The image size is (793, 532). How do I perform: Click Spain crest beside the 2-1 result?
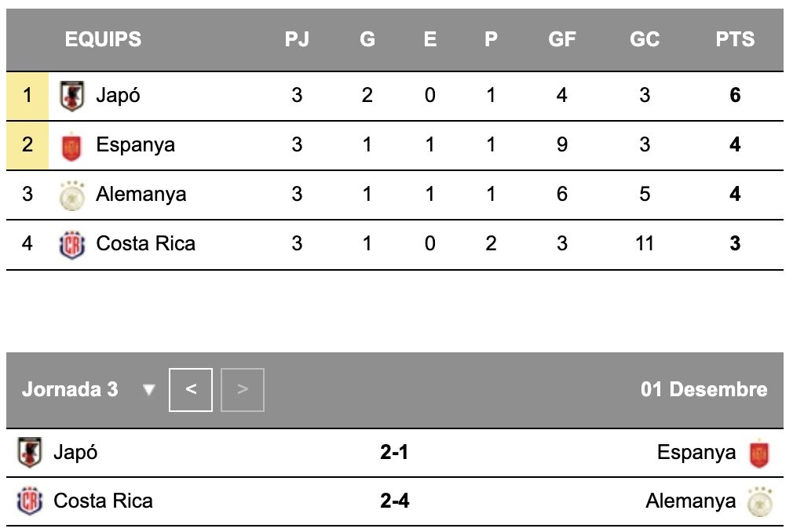tap(759, 454)
